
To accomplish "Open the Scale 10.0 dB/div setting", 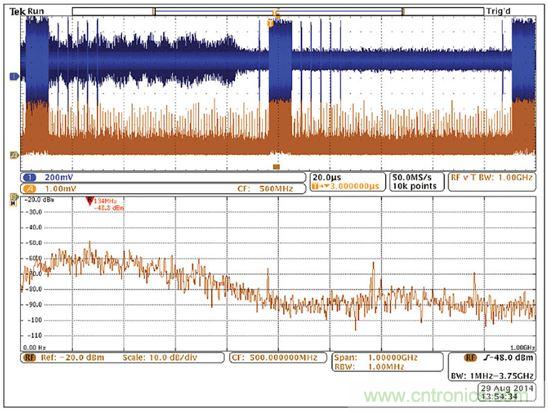I will coord(160,358).
